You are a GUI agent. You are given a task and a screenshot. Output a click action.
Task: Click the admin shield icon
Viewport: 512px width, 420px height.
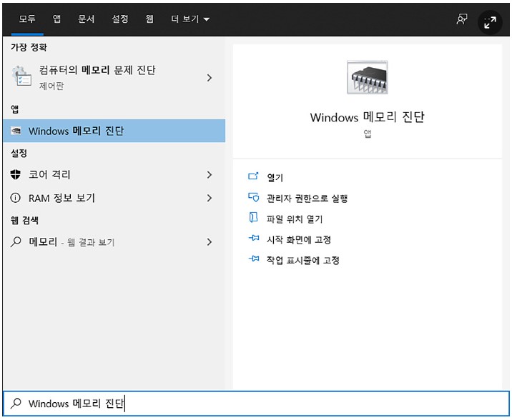tap(253, 197)
